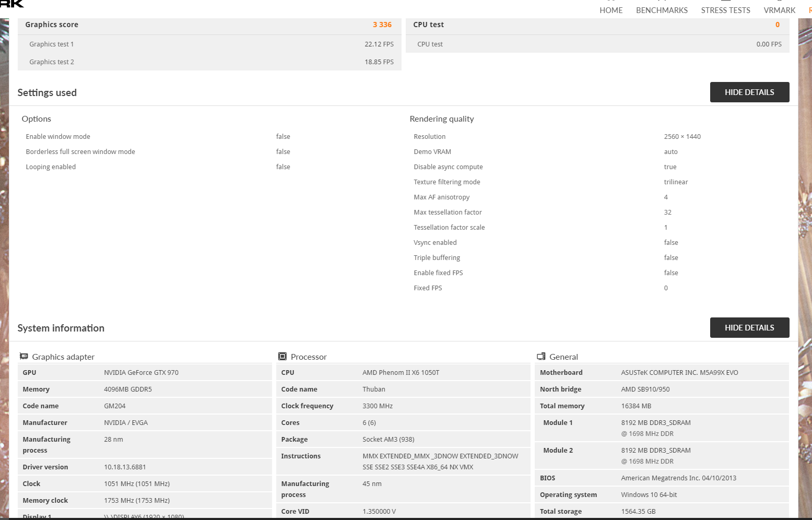Click the Enable fixed FPS label
The height and width of the screenshot is (520, 812).
tap(438, 273)
